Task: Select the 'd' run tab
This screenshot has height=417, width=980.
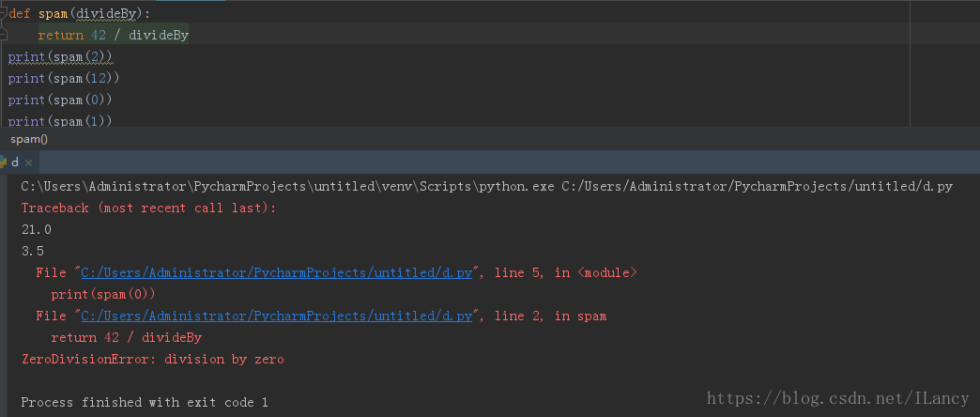Action: [15, 162]
